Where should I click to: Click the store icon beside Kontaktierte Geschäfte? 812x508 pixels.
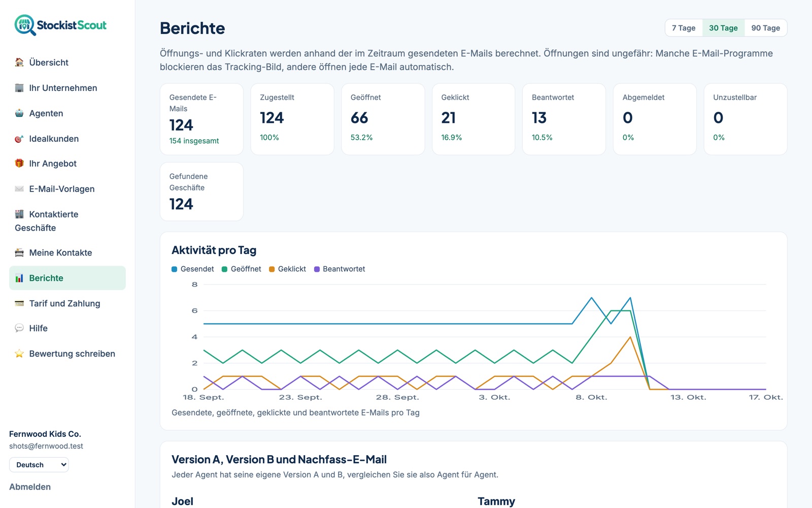(19, 214)
